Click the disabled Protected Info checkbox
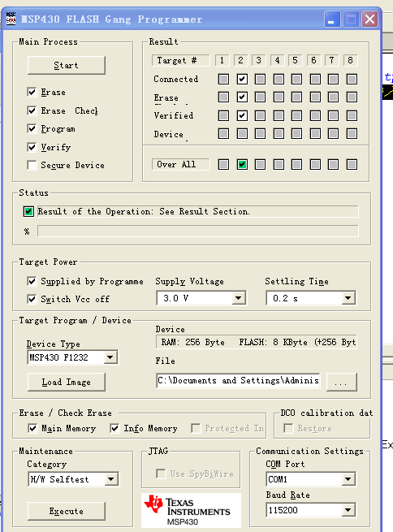Viewport: 393px width, 532px height. point(196,428)
